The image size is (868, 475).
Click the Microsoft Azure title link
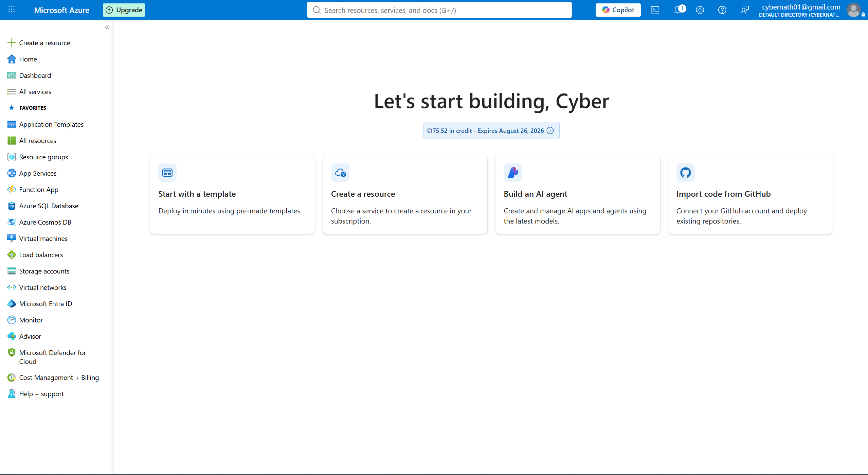tap(62, 10)
